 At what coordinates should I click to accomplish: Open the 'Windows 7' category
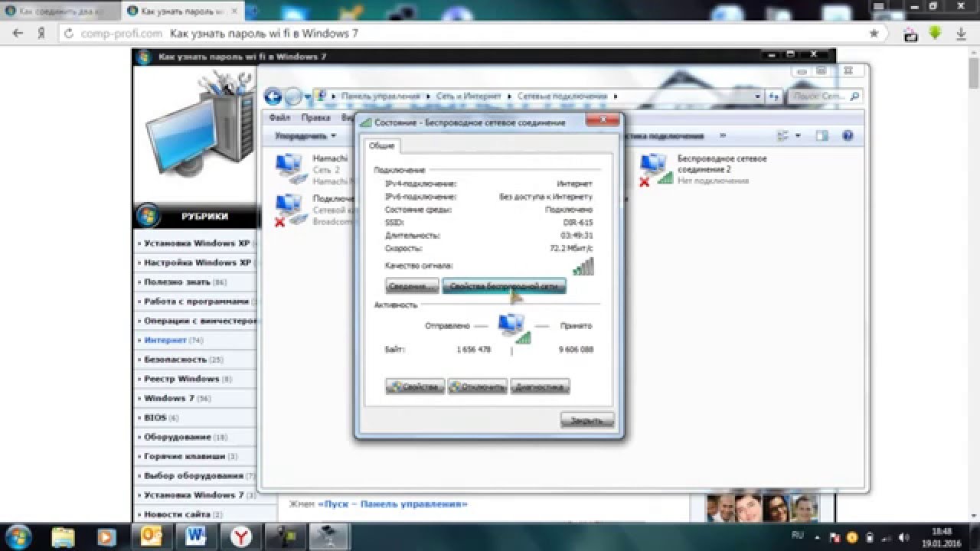[169, 398]
